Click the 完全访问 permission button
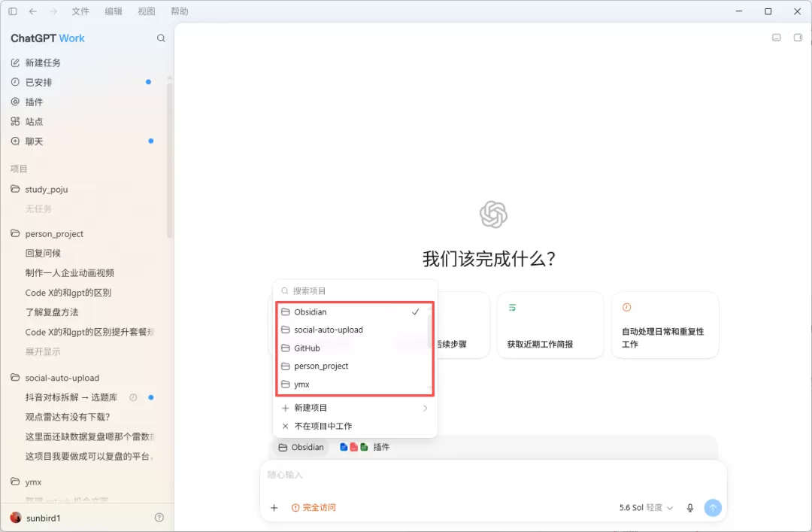812x532 pixels. click(314, 508)
